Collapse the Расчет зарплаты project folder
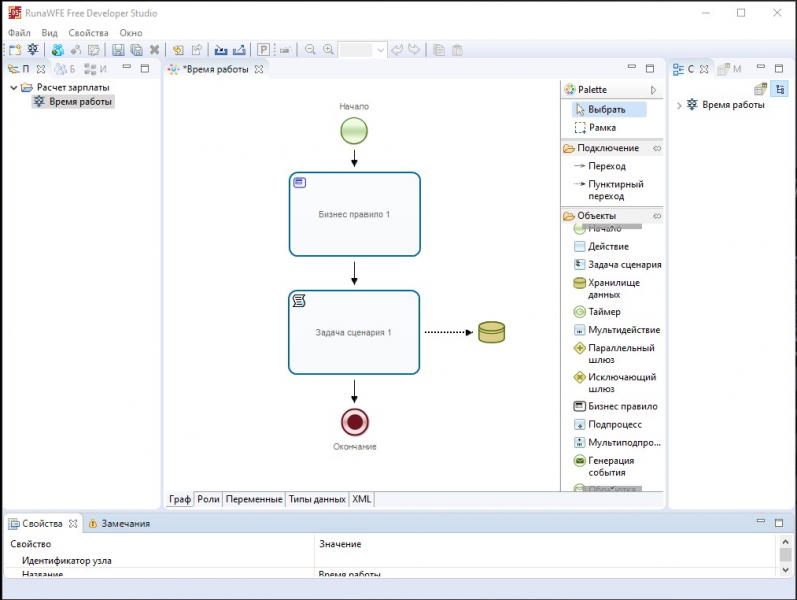Screen dimensions: 797x600 14,87
